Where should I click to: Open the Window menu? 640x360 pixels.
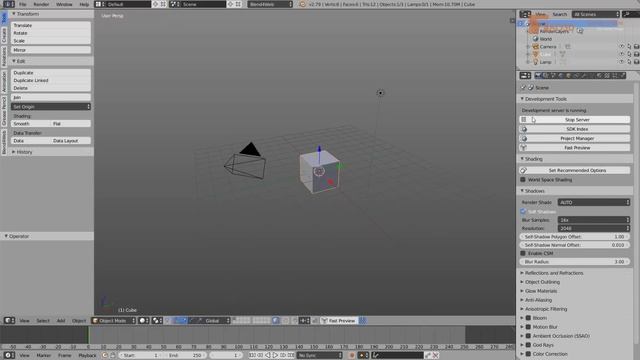64,4
